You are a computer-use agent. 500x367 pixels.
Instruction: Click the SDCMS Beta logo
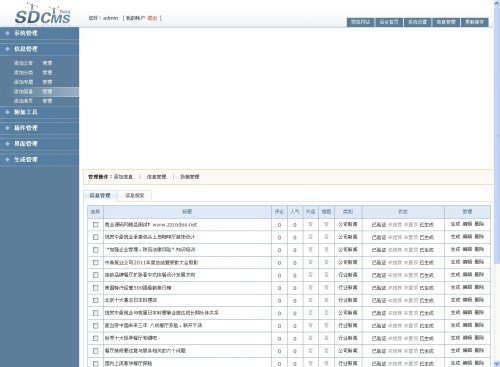[x=43, y=14]
